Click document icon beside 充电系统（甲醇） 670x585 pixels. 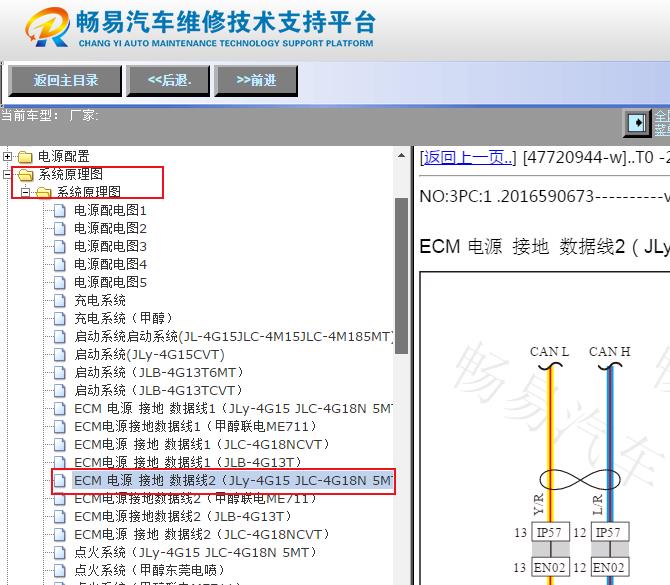tap(60, 318)
